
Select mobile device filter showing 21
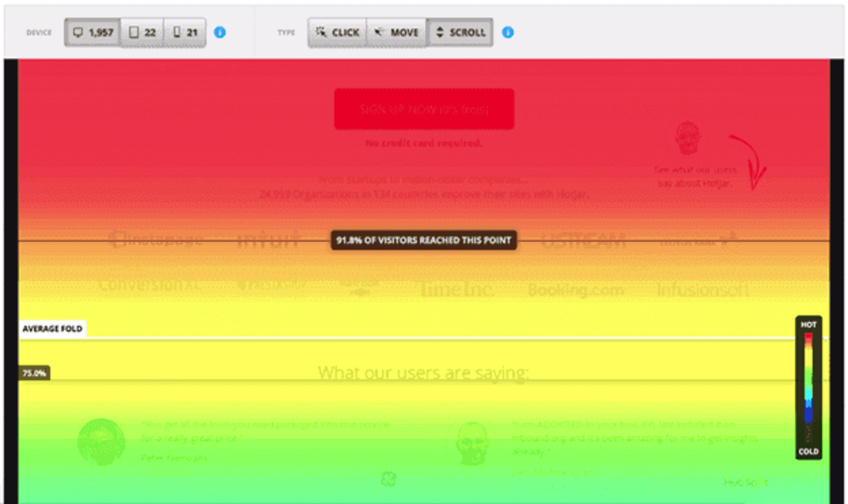(185, 32)
